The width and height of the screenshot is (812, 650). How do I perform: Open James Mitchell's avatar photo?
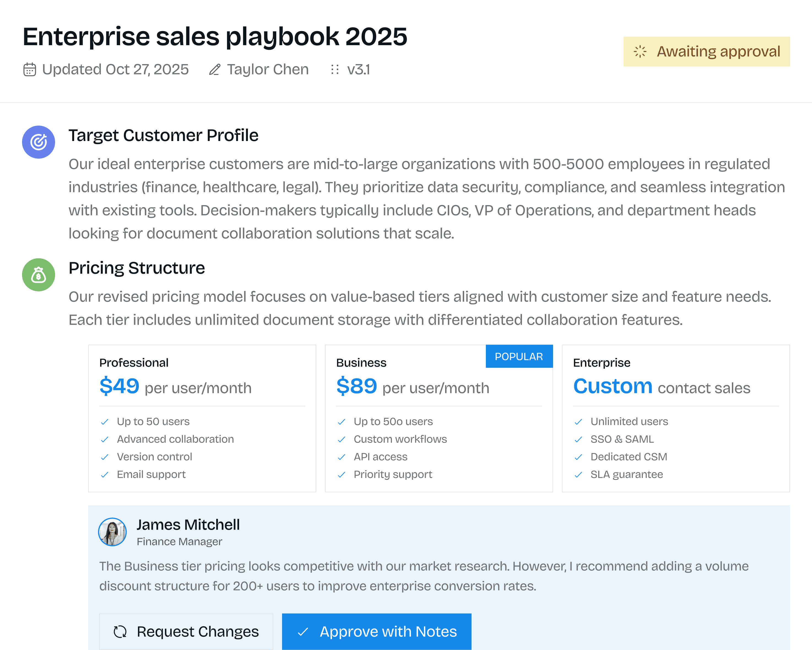[x=112, y=532]
